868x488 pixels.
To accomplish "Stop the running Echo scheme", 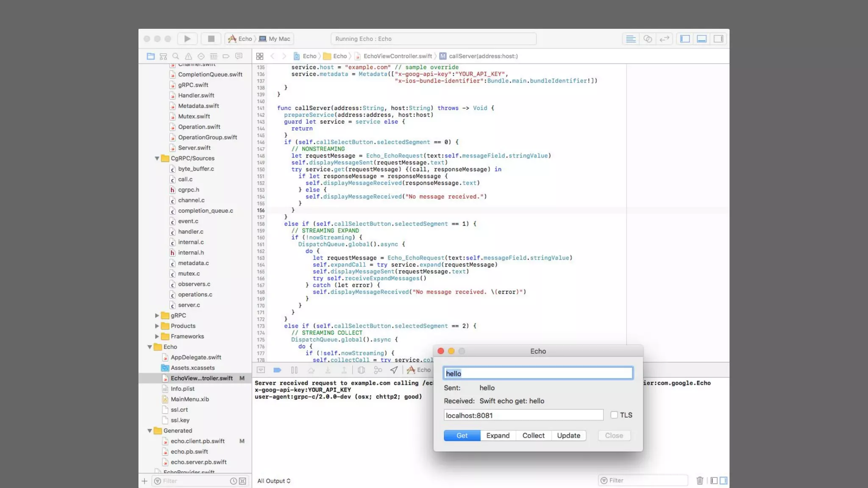I will (x=211, y=39).
